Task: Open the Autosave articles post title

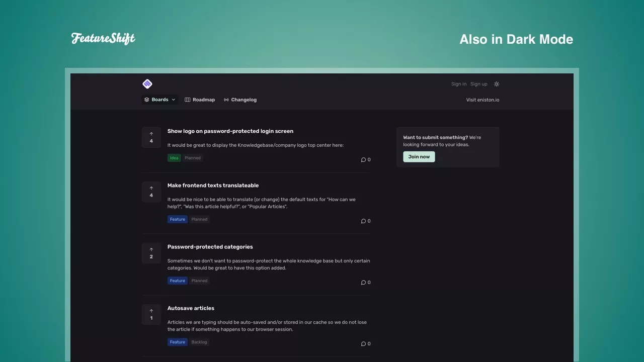Action: (x=191, y=308)
